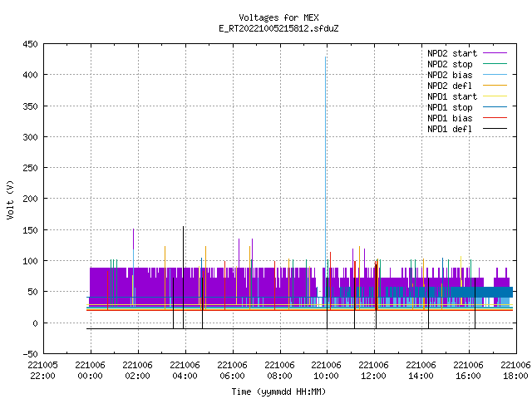Click the 100 tick label on Y-axis
This screenshot has height=399, width=532.
coord(30,261)
